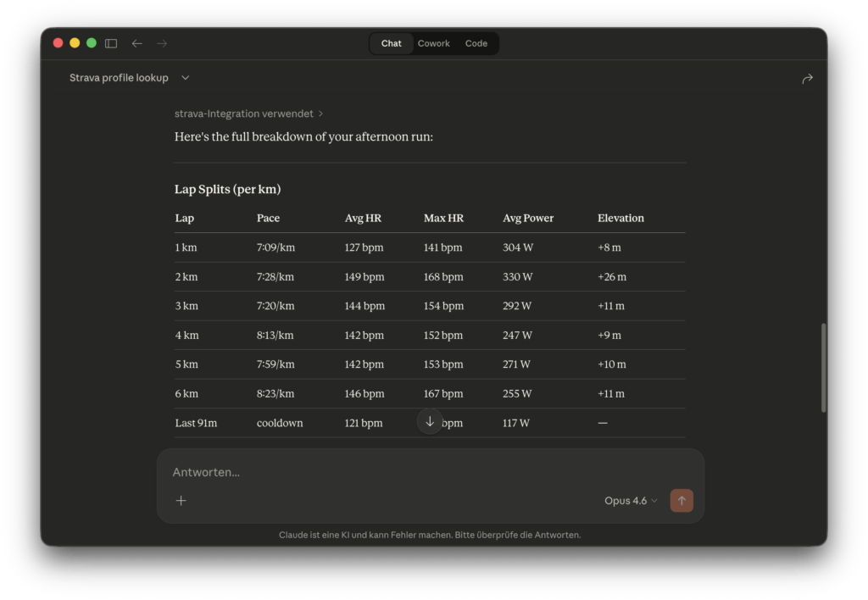Select the 8:23/km pace cell

point(275,393)
